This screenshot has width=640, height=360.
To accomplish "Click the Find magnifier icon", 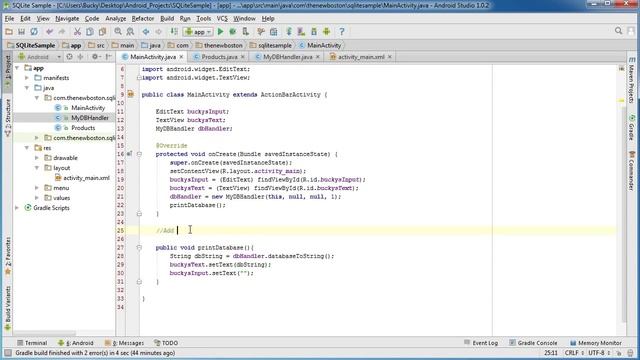I will (x=118, y=32).
